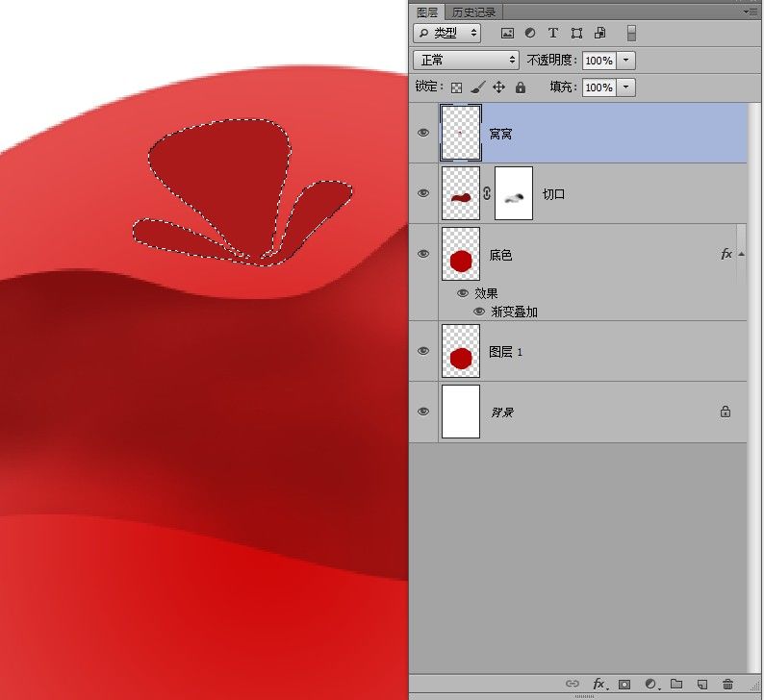Click the text layer filter icon
764x700 pixels.
click(x=553, y=33)
